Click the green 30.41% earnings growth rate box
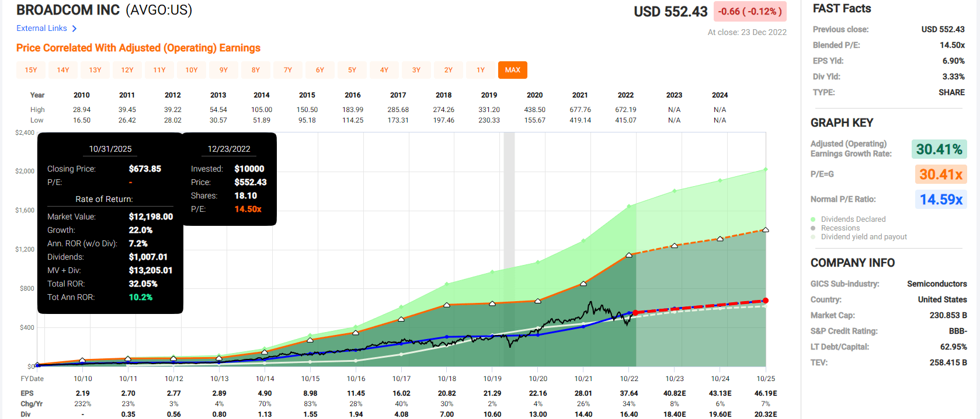 click(939, 149)
